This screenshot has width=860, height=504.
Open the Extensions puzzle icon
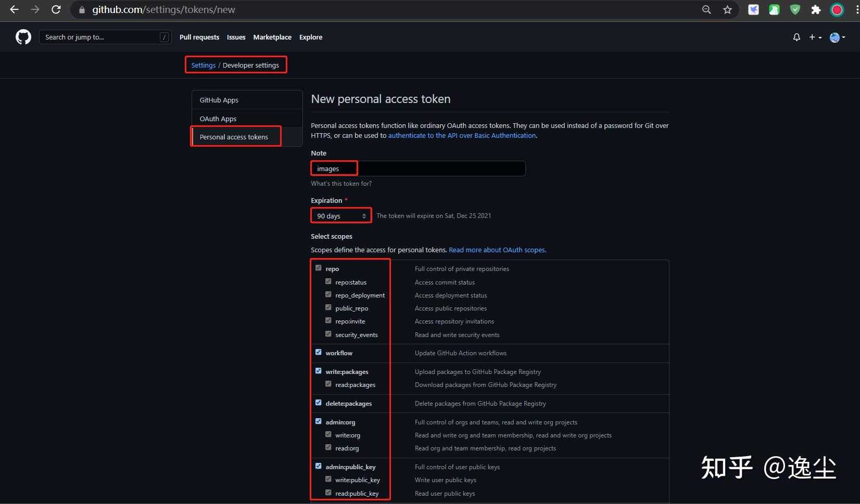pyautogui.click(x=816, y=9)
